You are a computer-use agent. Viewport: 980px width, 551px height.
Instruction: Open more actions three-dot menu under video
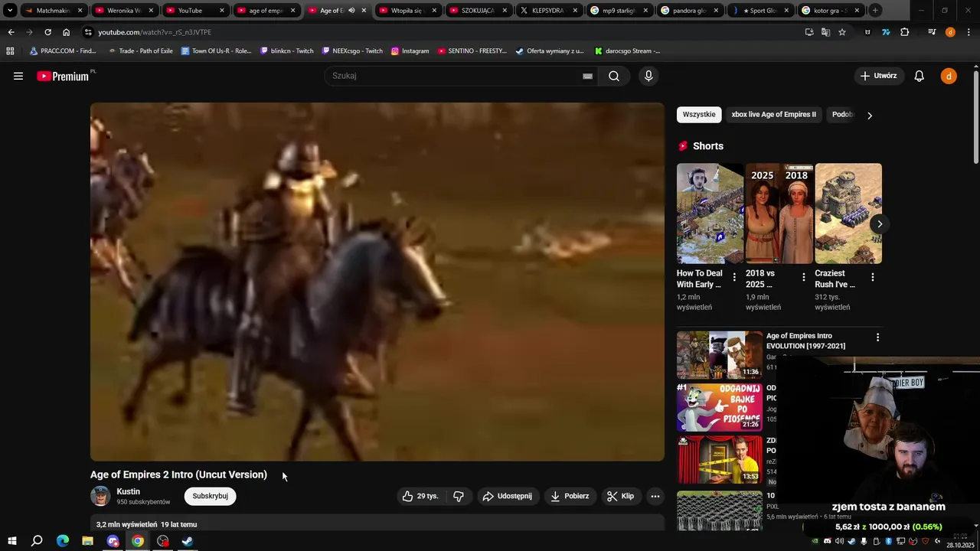tap(655, 496)
